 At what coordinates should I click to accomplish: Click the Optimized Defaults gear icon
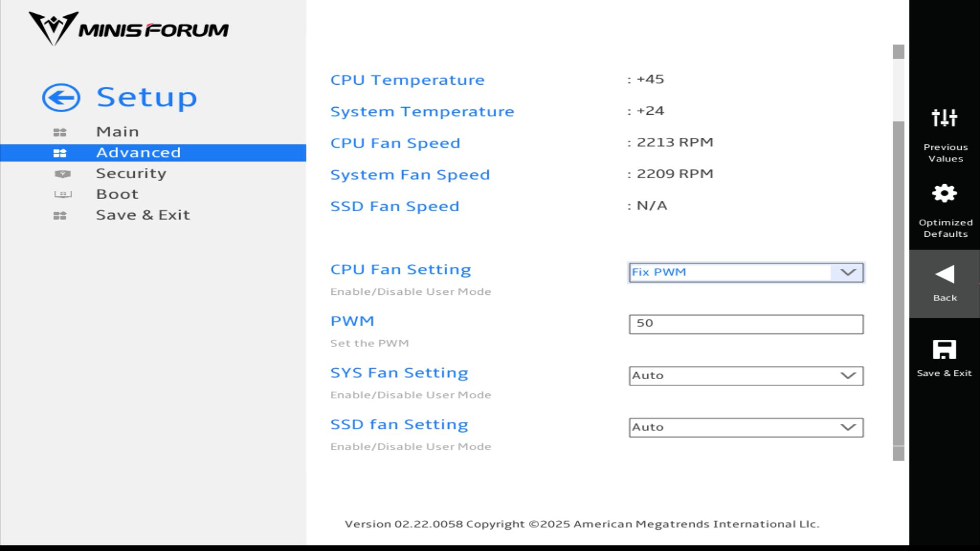pyautogui.click(x=944, y=193)
